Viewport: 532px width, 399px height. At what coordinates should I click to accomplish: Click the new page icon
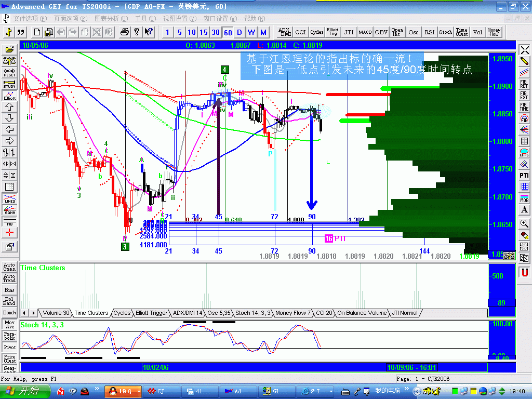[x=37, y=32]
